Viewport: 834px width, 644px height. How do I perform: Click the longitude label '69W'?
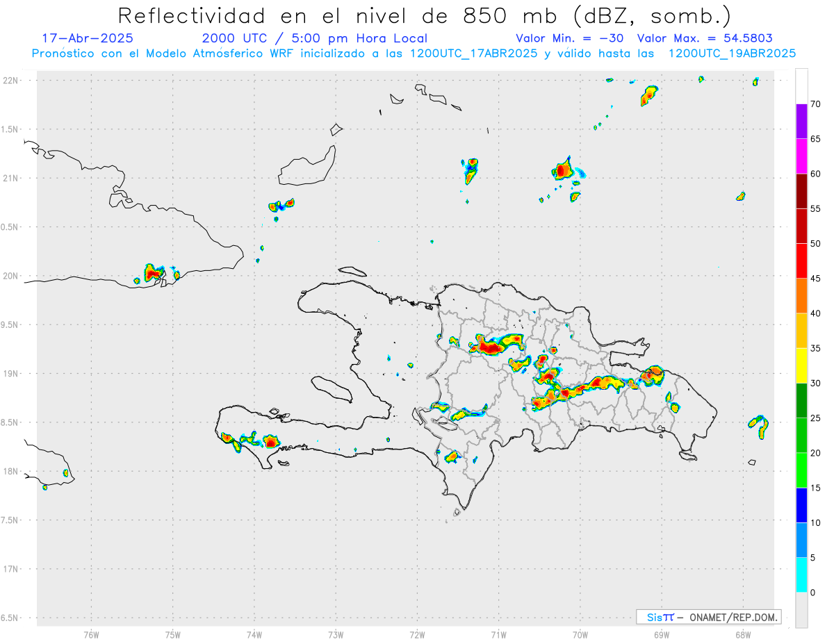tap(662, 635)
